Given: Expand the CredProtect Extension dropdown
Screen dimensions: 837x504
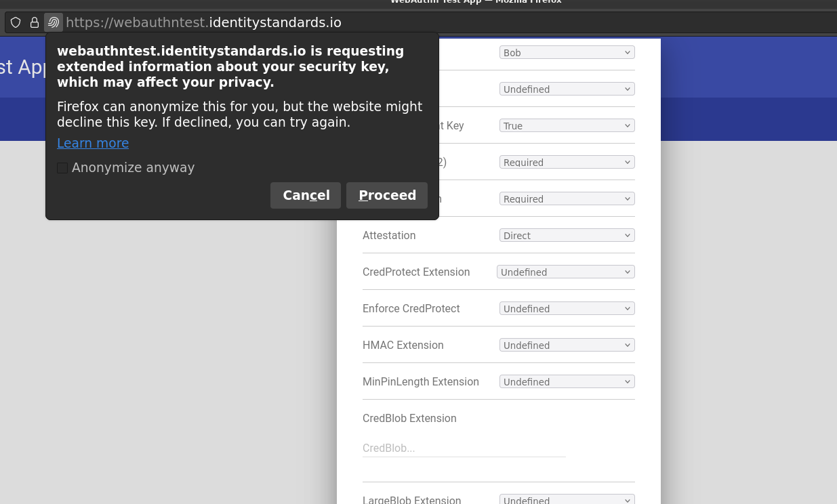Looking at the screenshot, I should tap(566, 272).
